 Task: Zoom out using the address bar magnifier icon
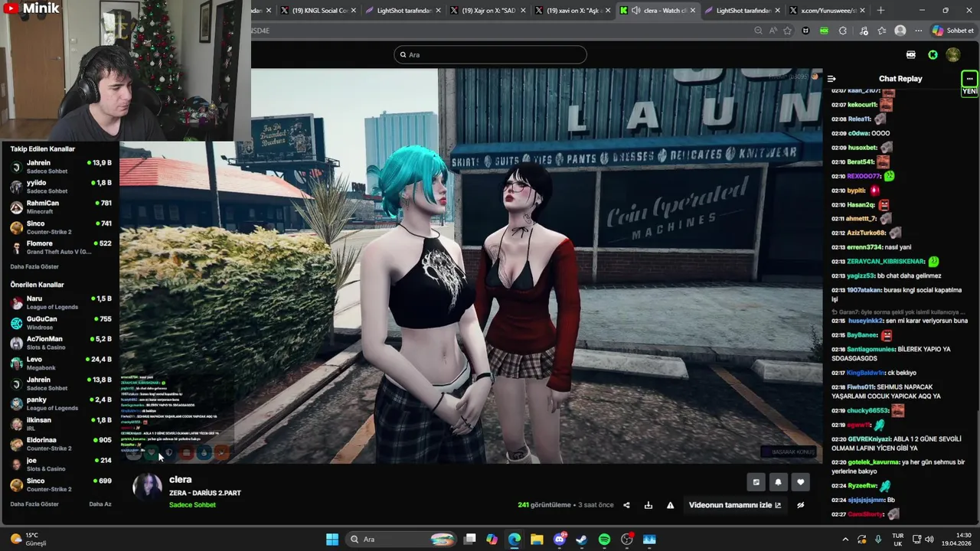[758, 31]
